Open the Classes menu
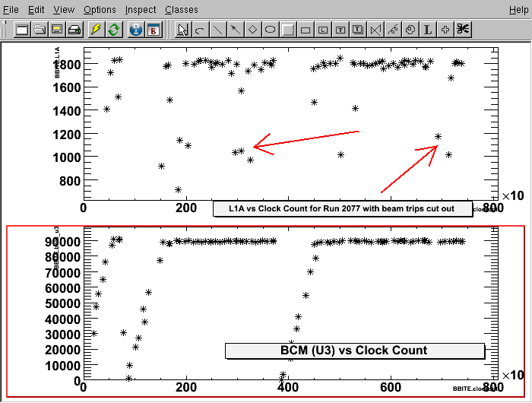 tap(182, 10)
